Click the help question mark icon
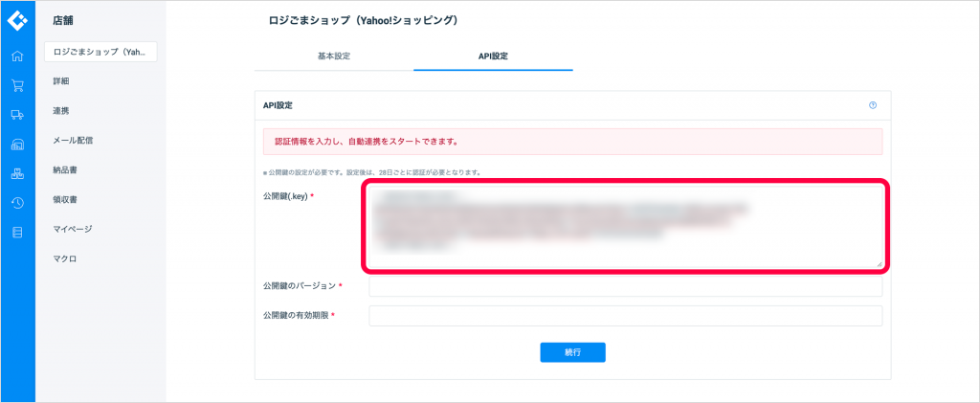The image size is (980, 403). tap(872, 105)
